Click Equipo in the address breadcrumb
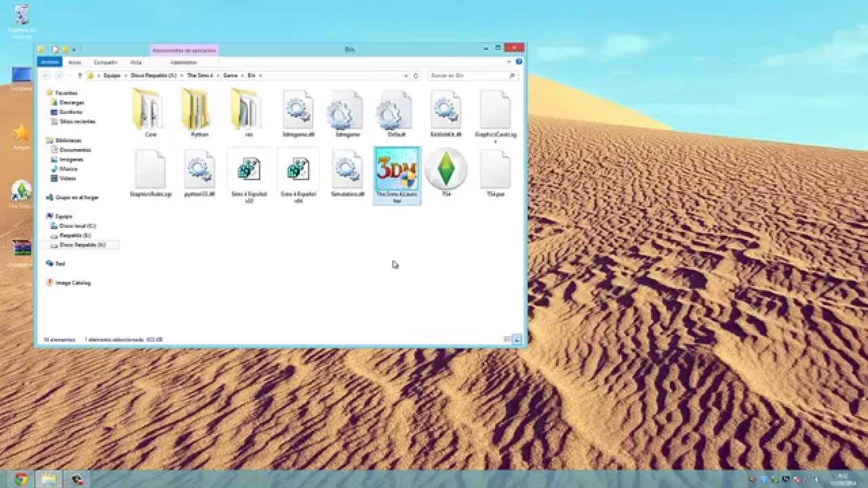868x488 pixels. [x=112, y=75]
